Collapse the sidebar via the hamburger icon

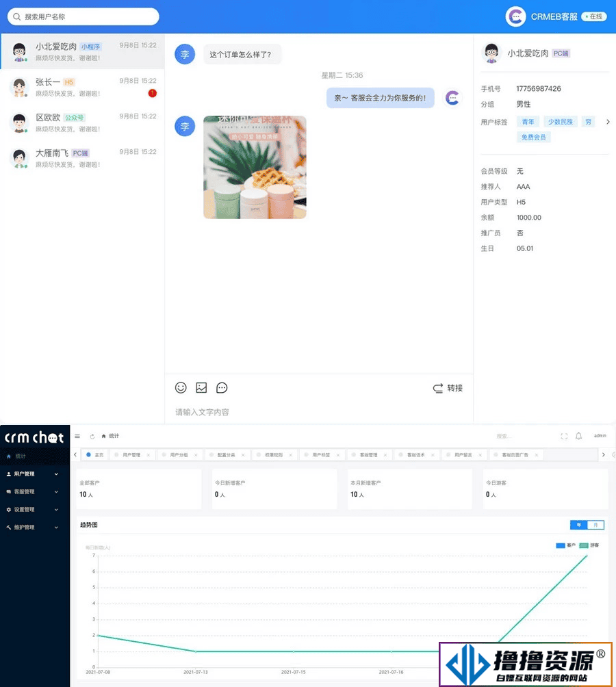77,437
